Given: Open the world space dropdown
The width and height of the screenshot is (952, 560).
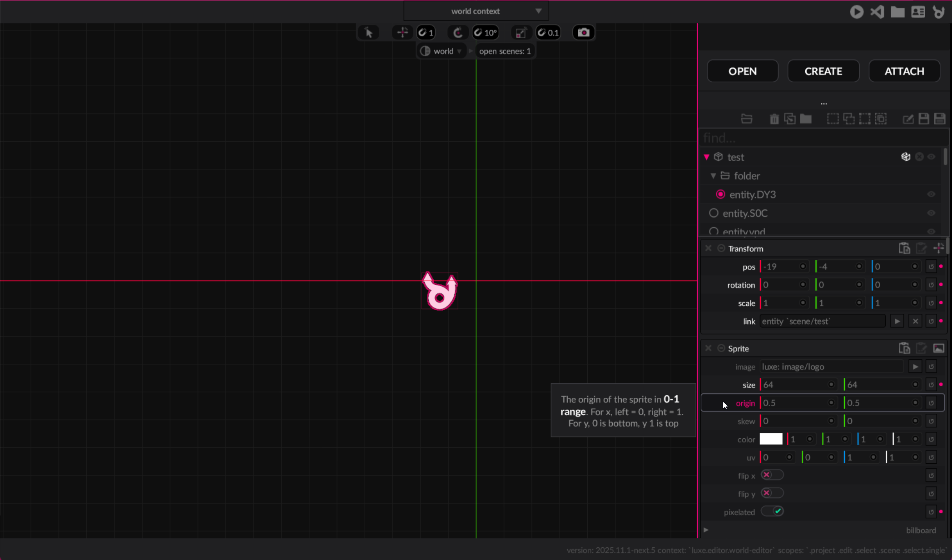Looking at the screenshot, I should coord(442,51).
